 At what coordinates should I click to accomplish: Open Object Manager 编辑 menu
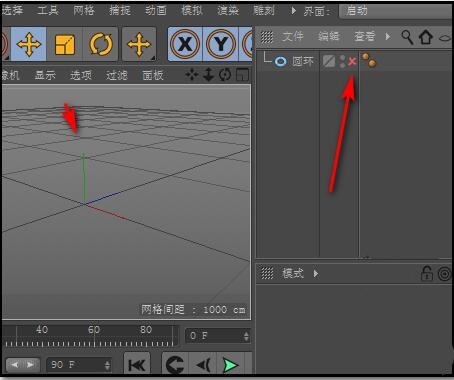click(x=329, y=36)
